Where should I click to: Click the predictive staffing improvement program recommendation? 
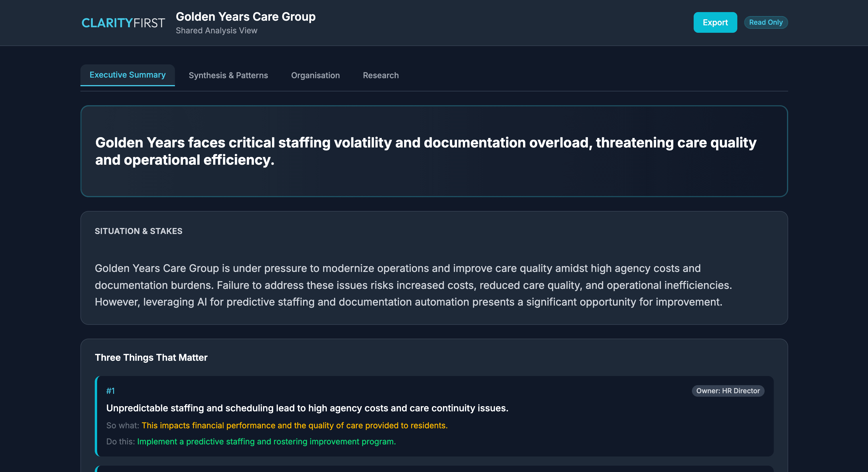266,441
